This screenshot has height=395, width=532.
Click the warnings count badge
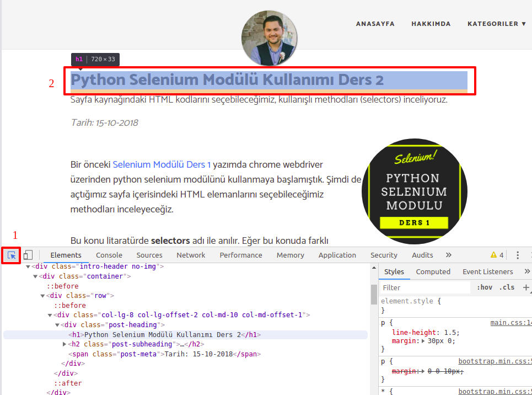tap(497, 255)
